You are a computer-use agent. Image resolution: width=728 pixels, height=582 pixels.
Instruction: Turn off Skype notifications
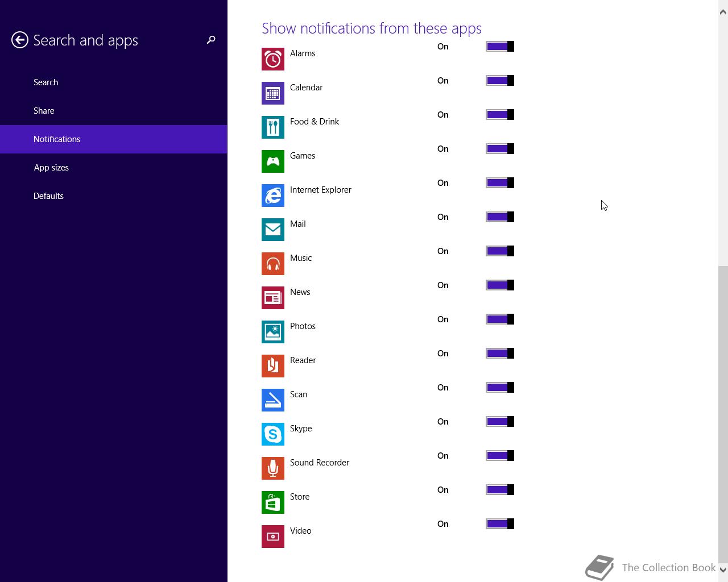point(500,422)
